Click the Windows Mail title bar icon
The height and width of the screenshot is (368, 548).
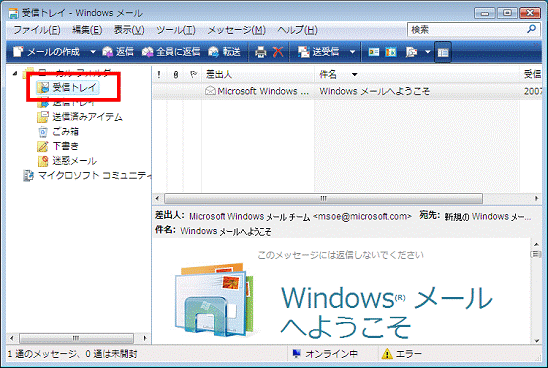[x=14, y=13]
